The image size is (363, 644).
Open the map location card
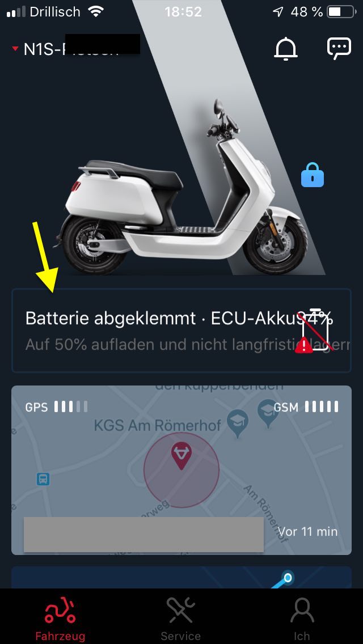pyautogui.click(x=181, y=471)
